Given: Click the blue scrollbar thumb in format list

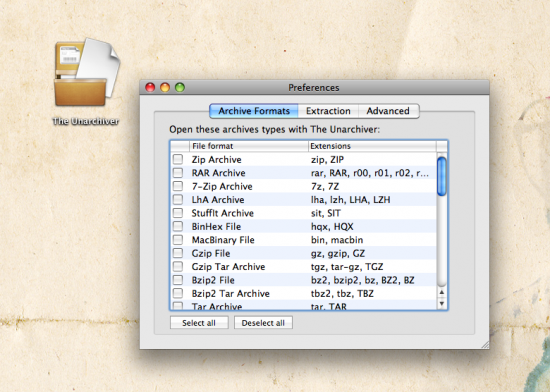Looking at the screenshot, I should (442, 176).
